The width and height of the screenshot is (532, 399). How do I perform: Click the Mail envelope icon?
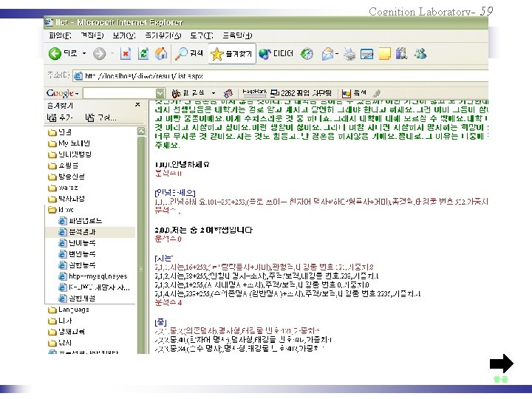(x=327, y=54)
